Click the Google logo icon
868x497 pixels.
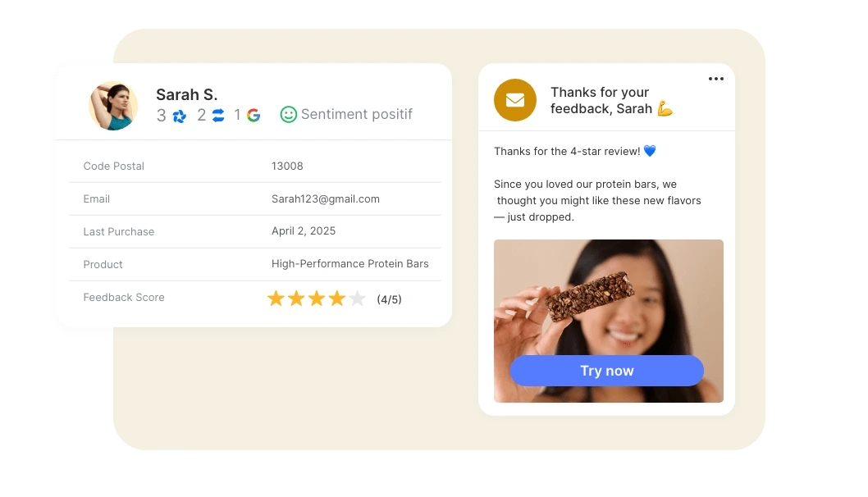254,115
